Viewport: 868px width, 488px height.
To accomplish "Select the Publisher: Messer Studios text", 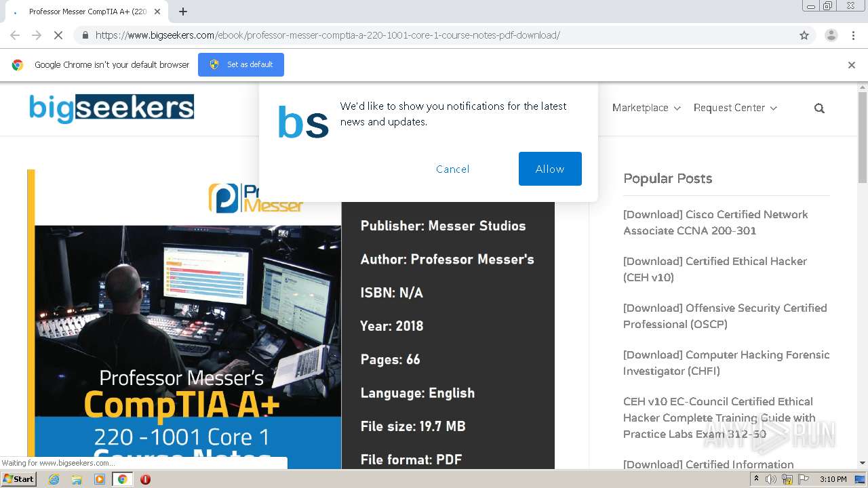I will click(443, 226).
